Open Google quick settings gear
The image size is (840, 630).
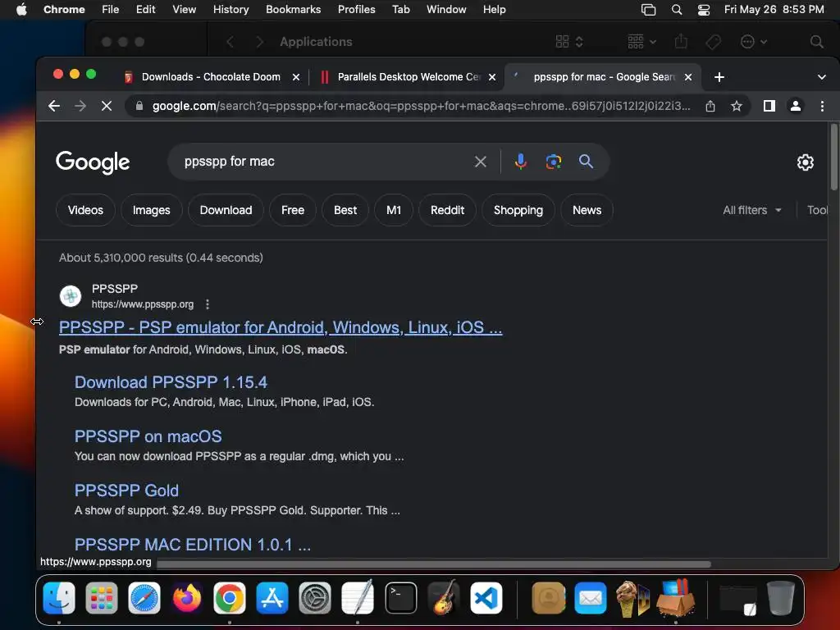pos(806,162)
